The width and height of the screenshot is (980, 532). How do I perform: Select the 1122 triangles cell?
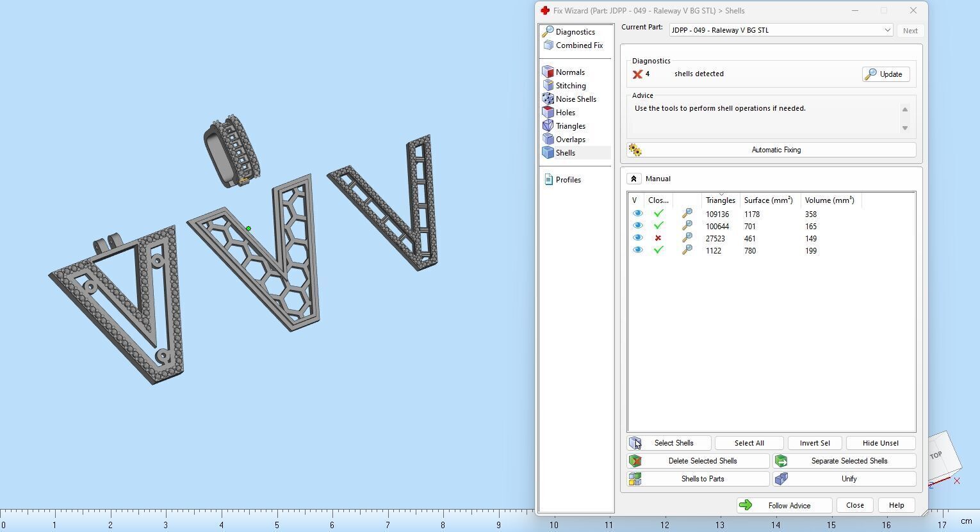(714, 251)
